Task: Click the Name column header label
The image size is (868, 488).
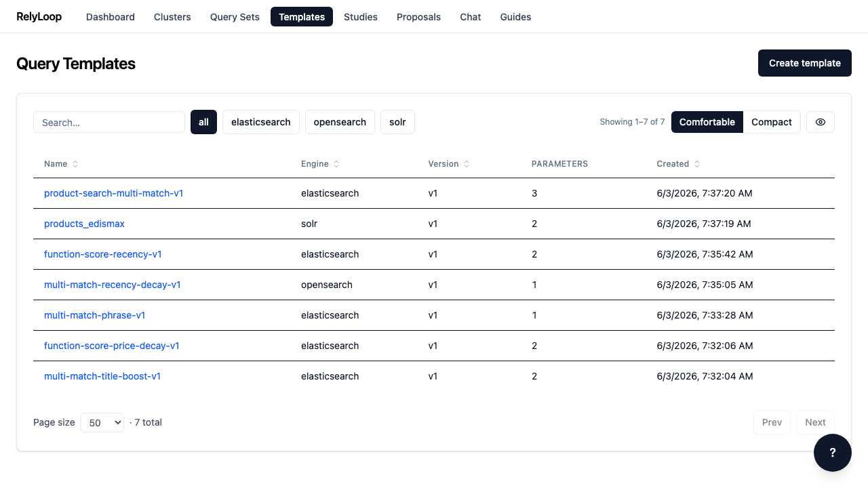Action: pos(56,164)
